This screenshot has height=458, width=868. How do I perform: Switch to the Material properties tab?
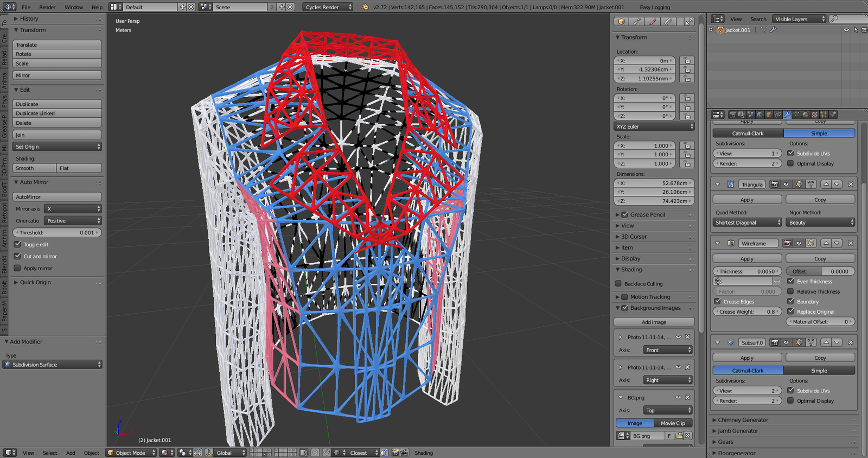(x=806, y=114)
